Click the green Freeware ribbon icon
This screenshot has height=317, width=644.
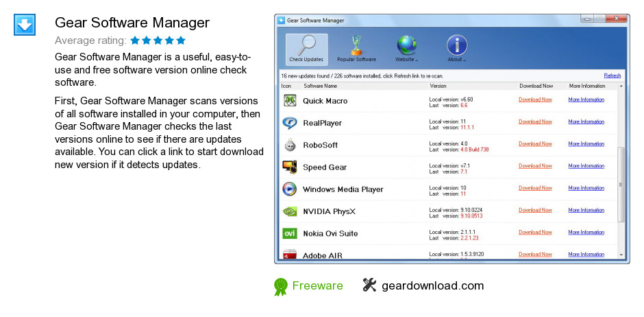(x=281, y=287)
